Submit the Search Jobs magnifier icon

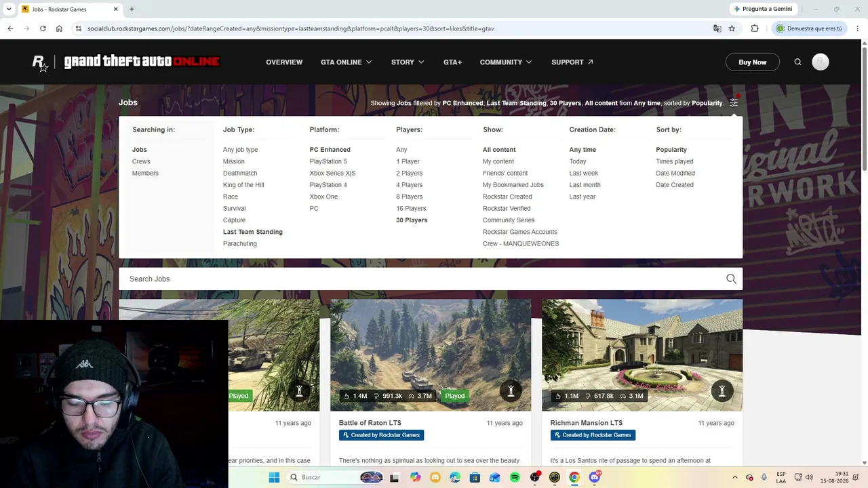[731, 279]
